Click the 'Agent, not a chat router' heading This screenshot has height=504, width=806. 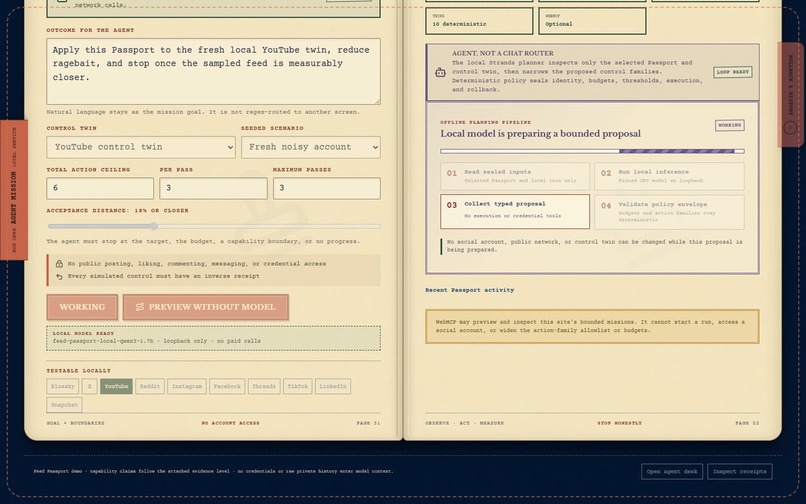503,53
